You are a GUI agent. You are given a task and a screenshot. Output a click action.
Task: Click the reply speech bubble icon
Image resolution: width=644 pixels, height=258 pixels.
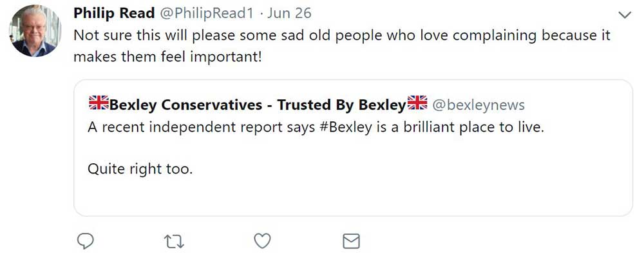point(85,241)
